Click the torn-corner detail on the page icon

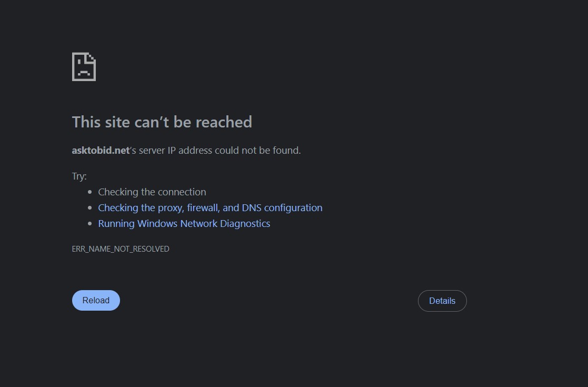(x=91, y=56)
